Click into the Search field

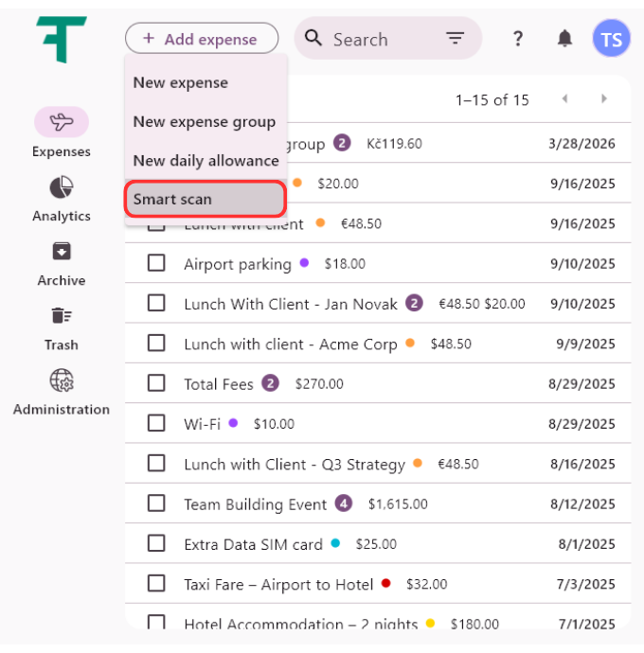click(x=379, y=39)
